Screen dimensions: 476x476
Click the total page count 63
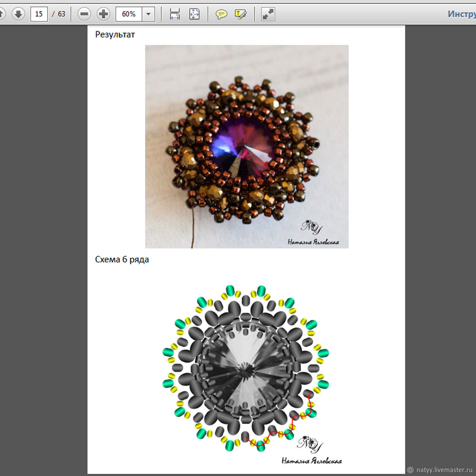pyautogui.click(x=61, y=14)
